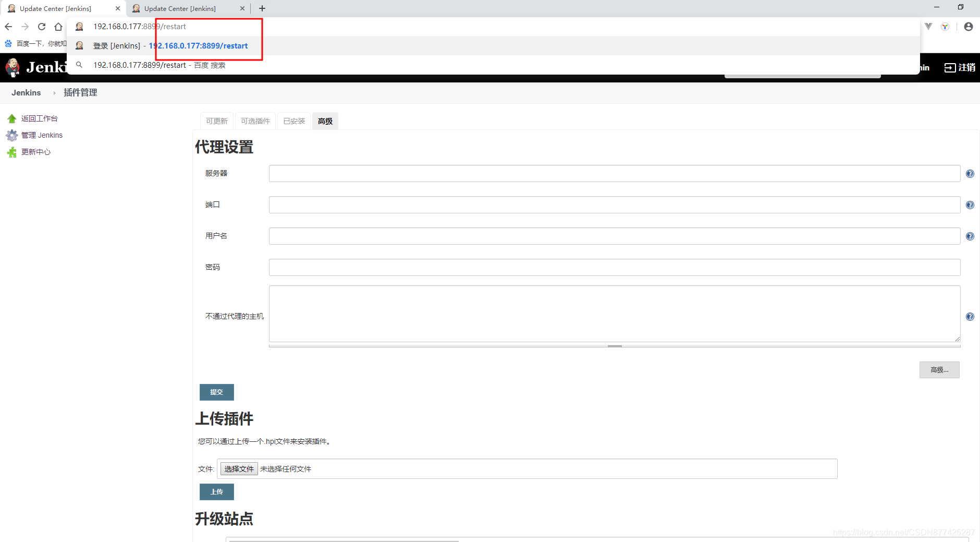Open the 更新中心 link
This screenshot has height=542, width=980.
point(36,152)
